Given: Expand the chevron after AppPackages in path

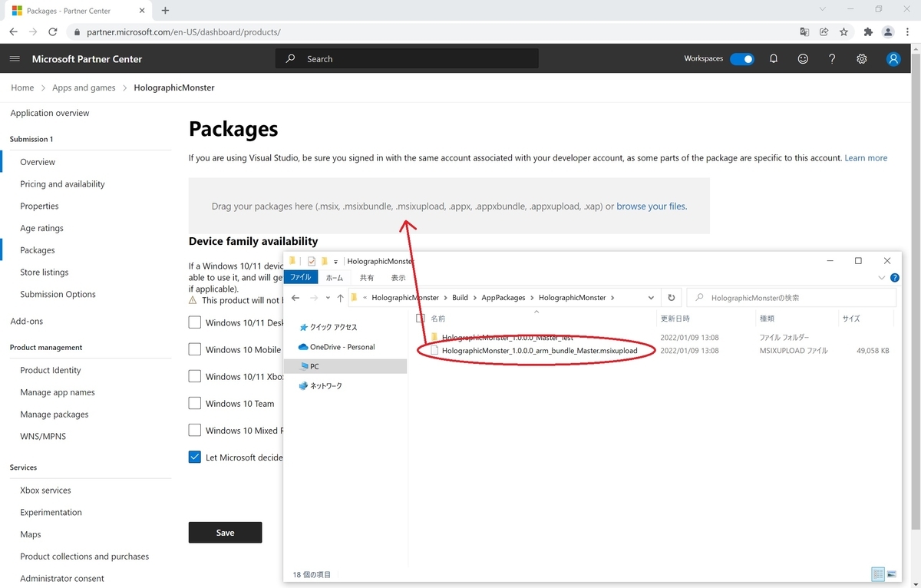Looking at the screenshot, I should click(533, 298).
